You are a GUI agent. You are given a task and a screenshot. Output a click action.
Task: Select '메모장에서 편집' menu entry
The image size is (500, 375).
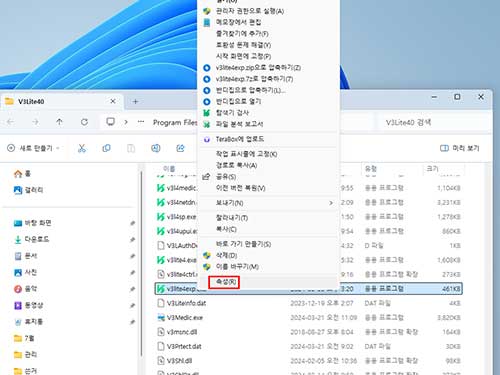[238, 22]
